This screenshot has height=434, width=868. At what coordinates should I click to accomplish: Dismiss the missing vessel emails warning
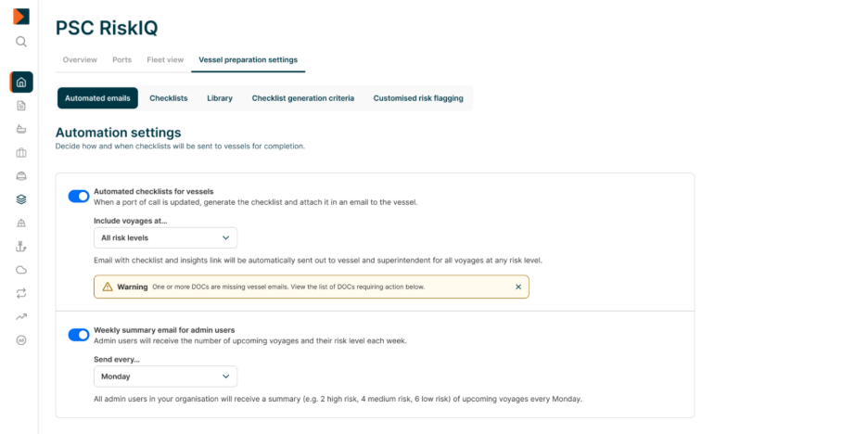tap(518, 287)
